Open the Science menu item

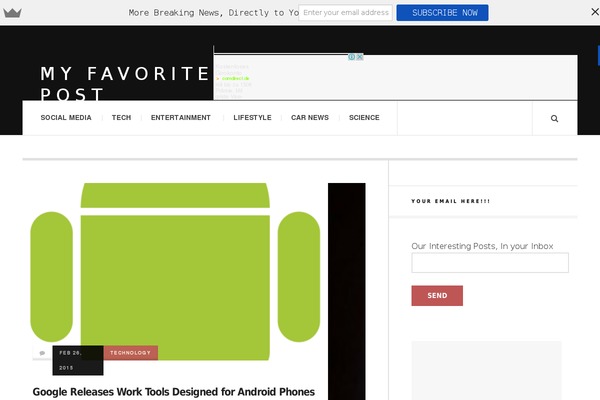tap(364, 118)
